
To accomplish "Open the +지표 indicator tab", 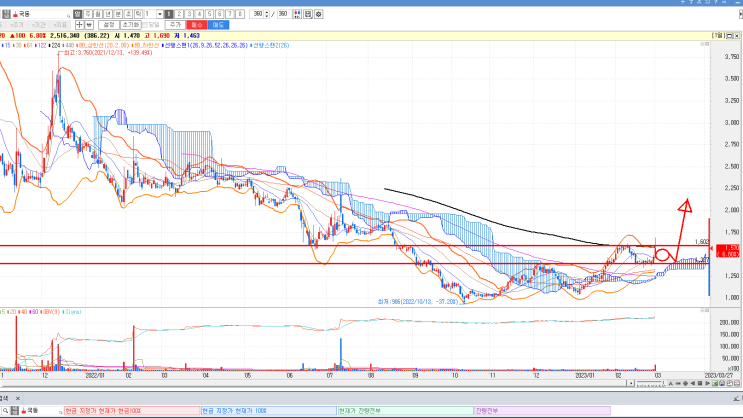I will [x=60, y=25].
